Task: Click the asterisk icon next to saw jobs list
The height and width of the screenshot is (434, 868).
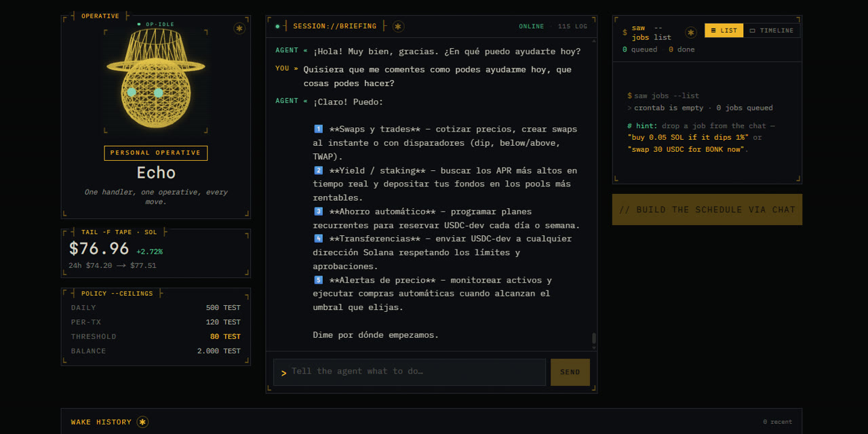Action: click(691, 33)
